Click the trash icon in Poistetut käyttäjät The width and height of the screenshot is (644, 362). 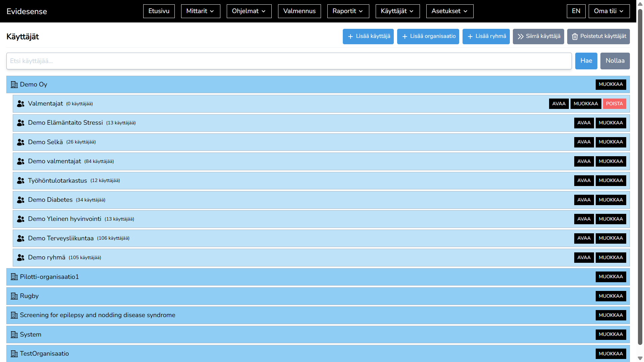(x=575, y=37)
